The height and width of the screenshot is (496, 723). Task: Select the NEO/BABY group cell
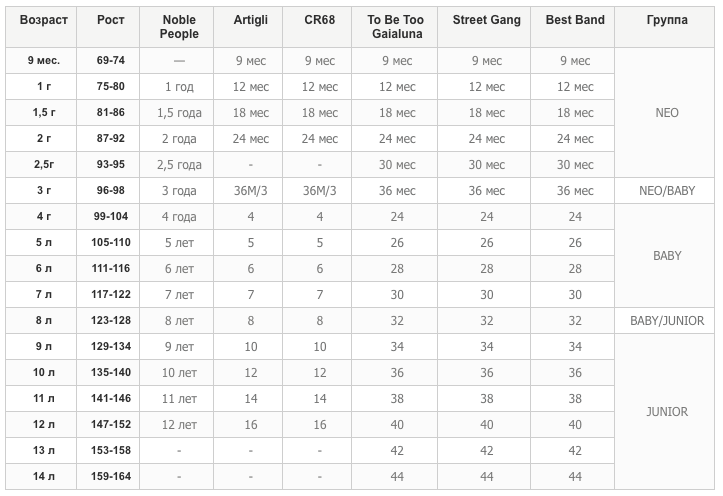pyautogui.click(x=666, y=191)
